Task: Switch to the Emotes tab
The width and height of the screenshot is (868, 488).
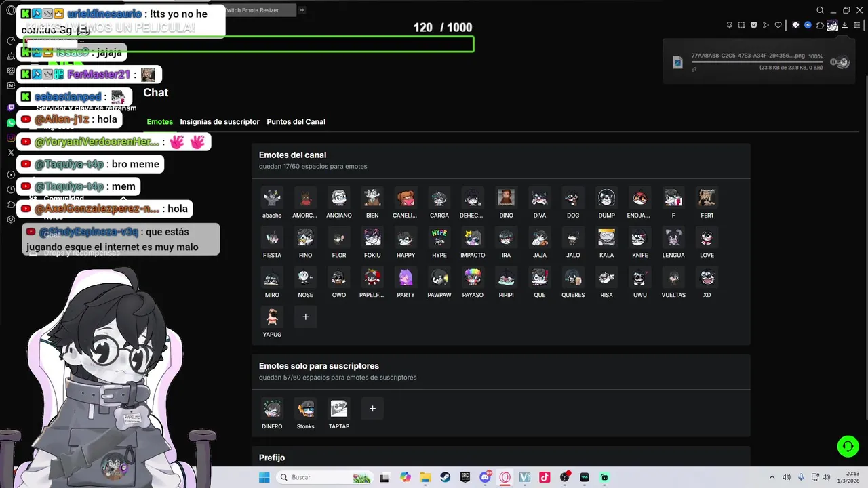Action: click(x=160, y=122)
